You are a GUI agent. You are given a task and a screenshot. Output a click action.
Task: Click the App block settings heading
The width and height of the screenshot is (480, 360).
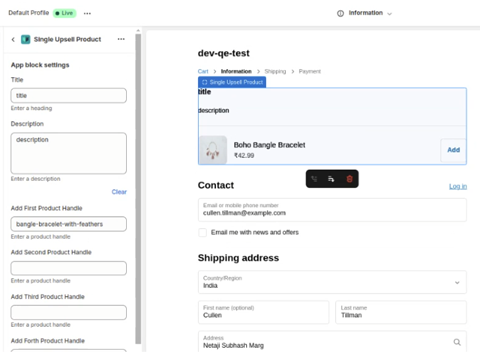[40, 65]
